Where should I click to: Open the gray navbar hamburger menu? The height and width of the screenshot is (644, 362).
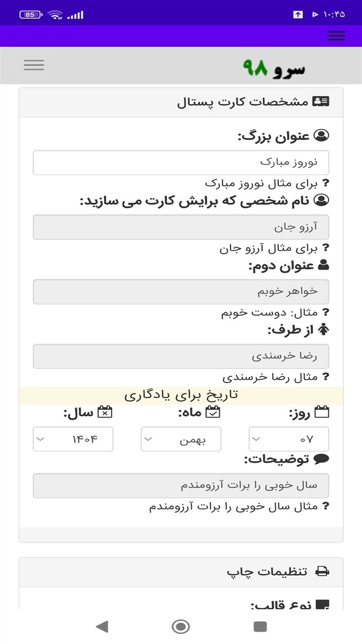tap(34, 65)
